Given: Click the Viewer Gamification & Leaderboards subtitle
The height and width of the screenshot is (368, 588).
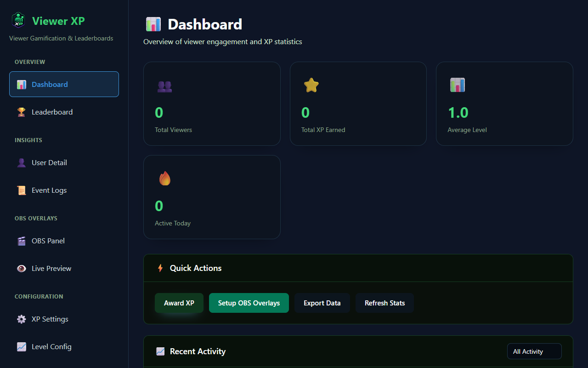Looking at the screenshot, I should pyautogui.click(x=61, y=38).
